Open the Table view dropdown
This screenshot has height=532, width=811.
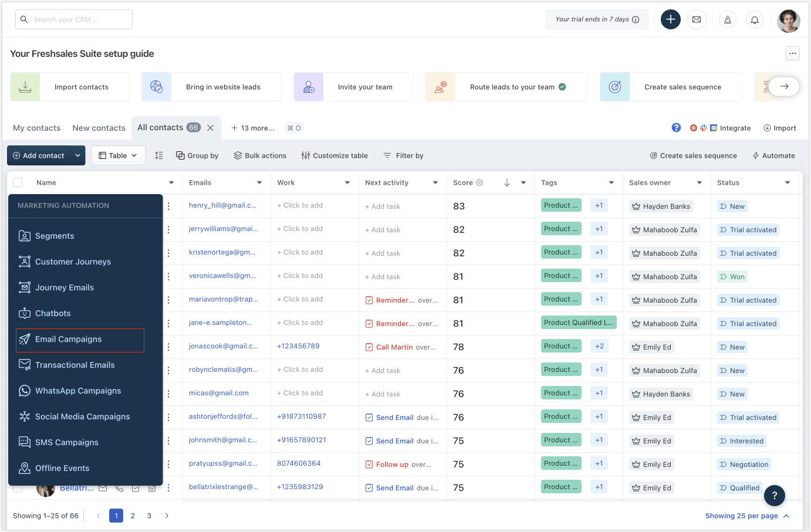(x=118, y=155)
